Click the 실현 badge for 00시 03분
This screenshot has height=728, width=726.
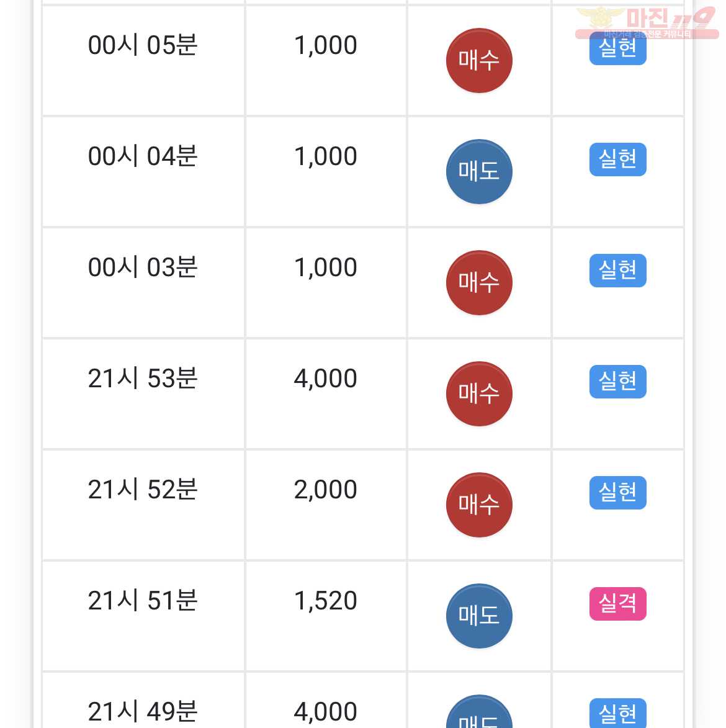pyautogui.click(x=618, y=270)
